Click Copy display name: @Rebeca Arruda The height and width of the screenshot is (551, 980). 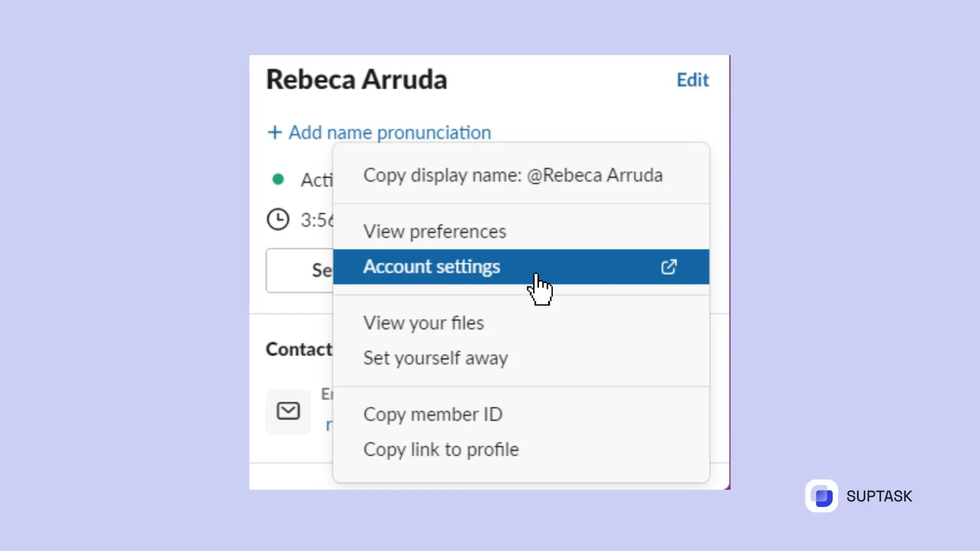click(513, 175)
